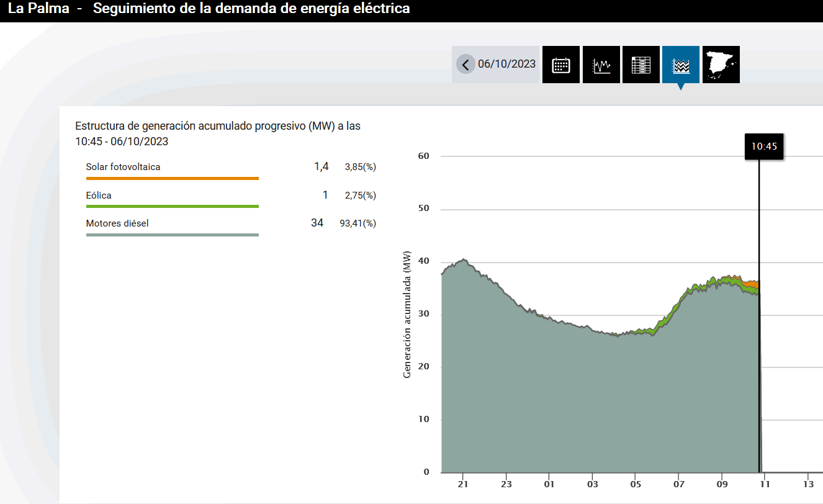
Task: Click the La Palma page title
Action: point(38,9)
